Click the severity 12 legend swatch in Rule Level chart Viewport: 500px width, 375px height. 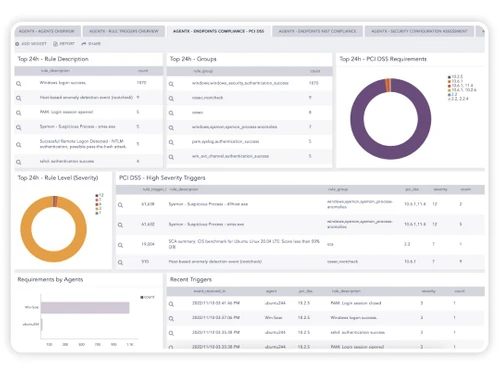(x=97, y=195)
